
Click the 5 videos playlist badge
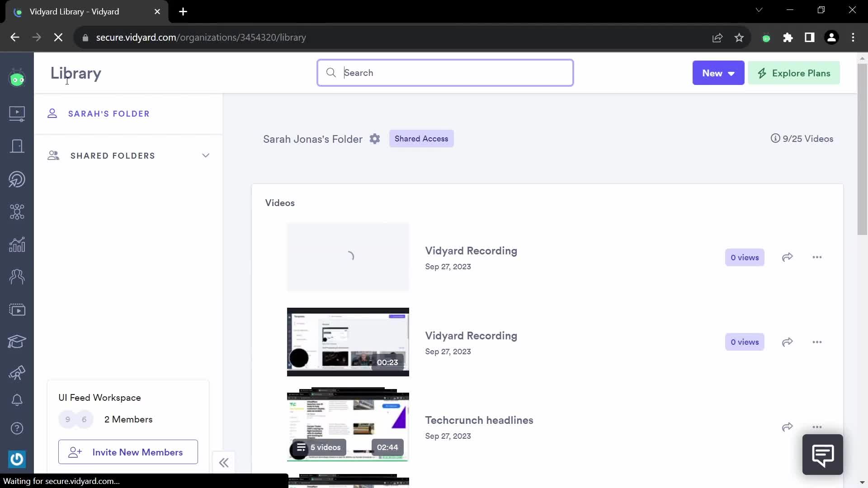pos(319,447)
